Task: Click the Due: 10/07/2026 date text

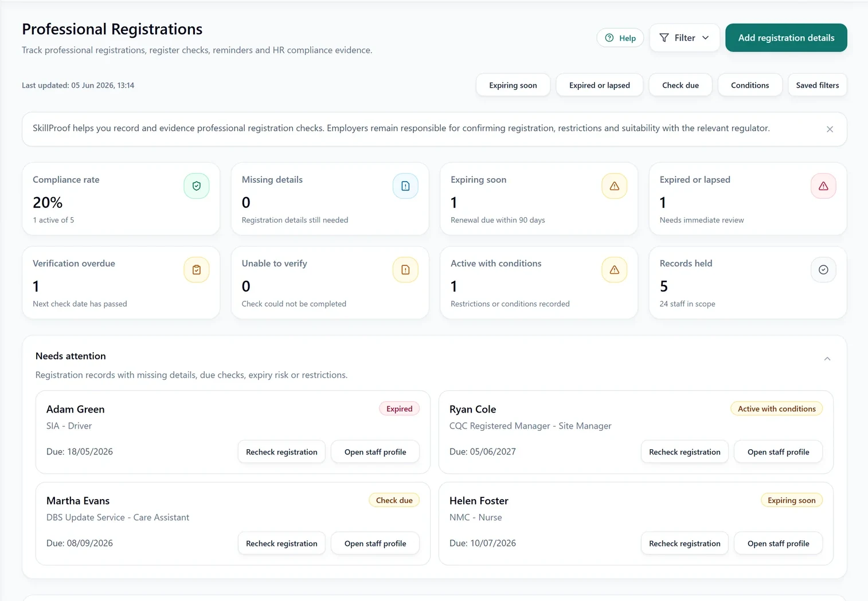Action: click(483, 543)
